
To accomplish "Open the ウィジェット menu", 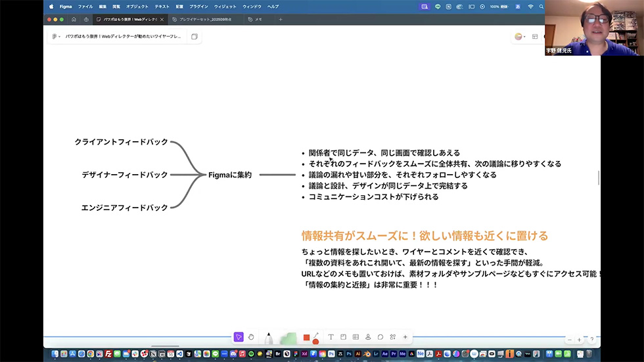I will [x=225, y=7].
